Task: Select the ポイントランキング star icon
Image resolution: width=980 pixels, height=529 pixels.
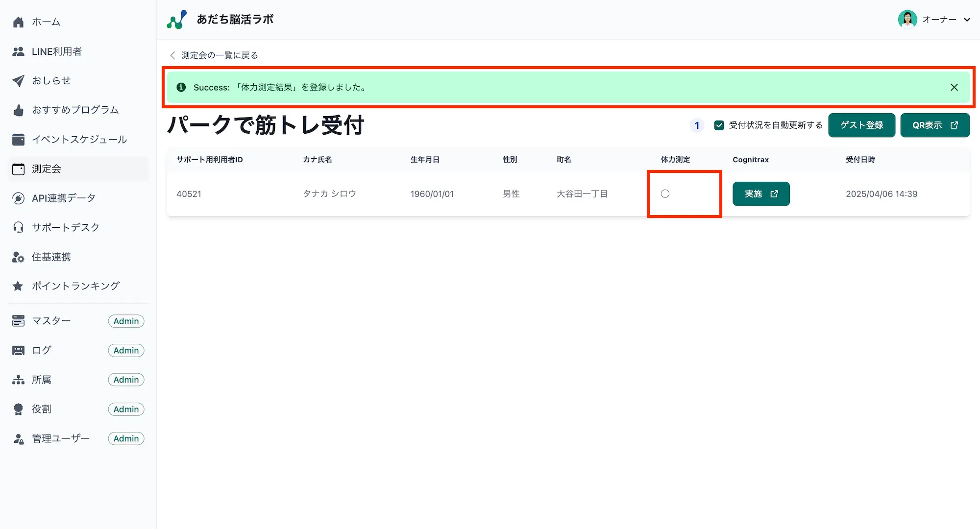Action: coord(18,286)
